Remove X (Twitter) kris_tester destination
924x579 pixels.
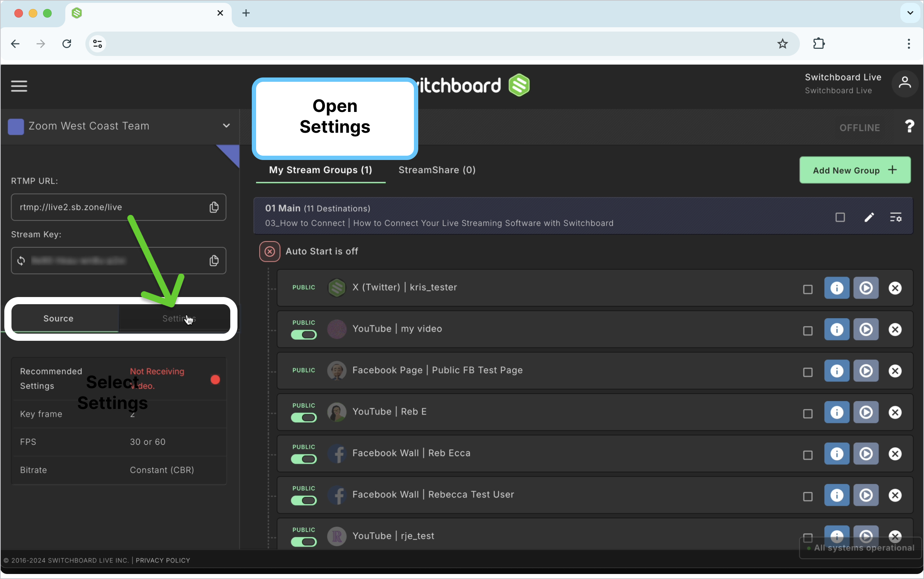click(895, 288)
